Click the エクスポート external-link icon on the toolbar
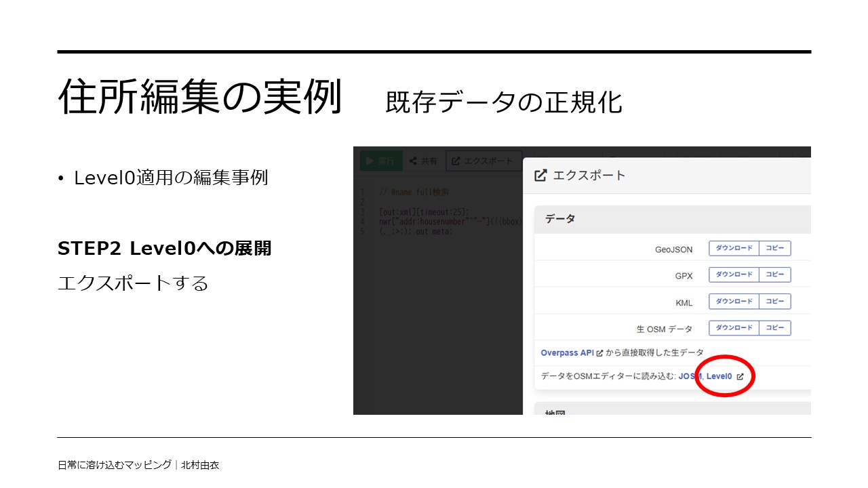 click(456, 160)
